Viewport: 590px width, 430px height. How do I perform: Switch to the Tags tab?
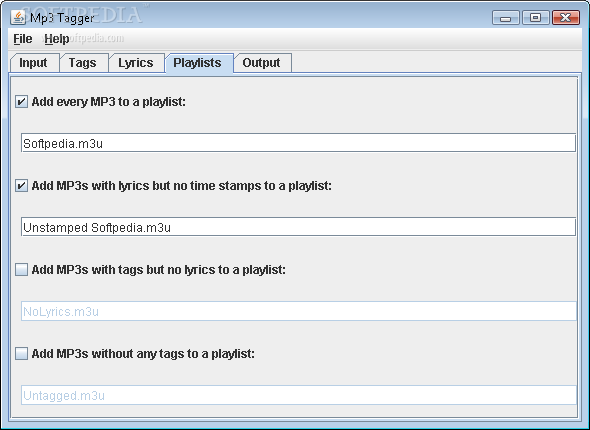coord(83,62)
